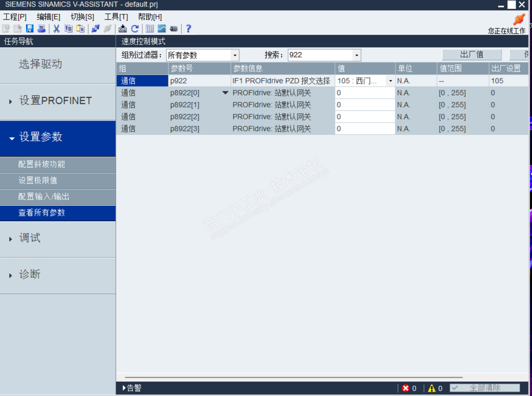Click the p8922[3] value input field
The width and height of the screenshot is (532, 396).
[365, 129]
